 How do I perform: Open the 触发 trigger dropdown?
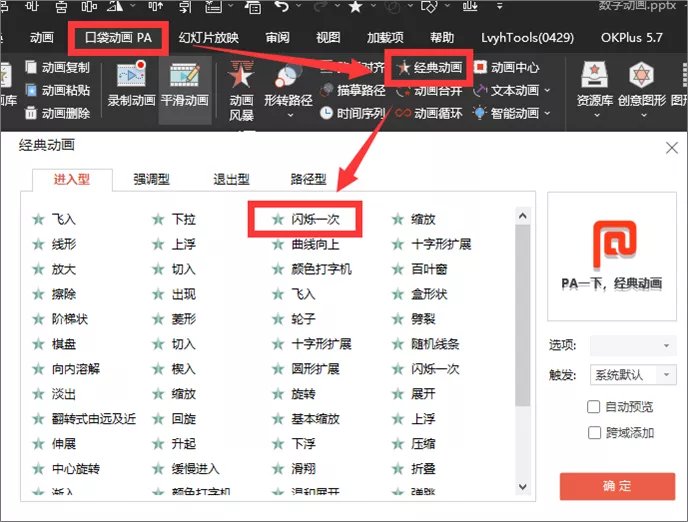[x=633, y=375]
